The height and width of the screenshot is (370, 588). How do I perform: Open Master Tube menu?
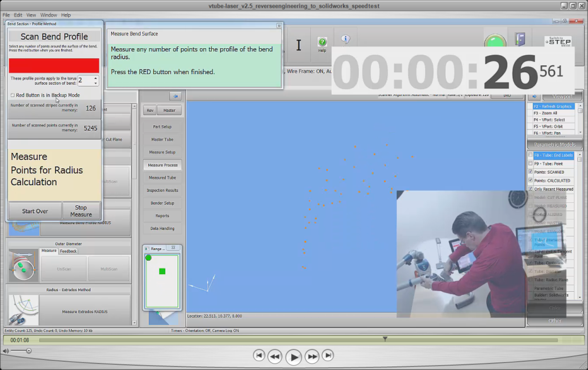tap(162, 139)
